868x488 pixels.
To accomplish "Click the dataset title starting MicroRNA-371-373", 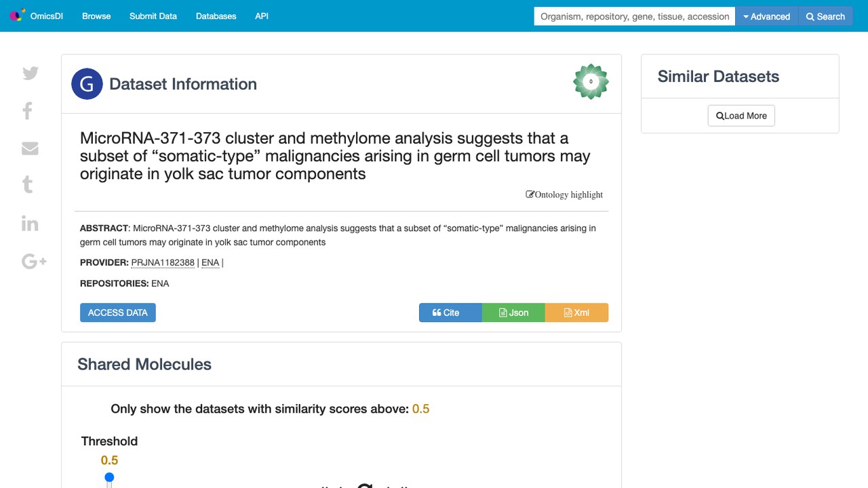I will pos(335,156).
